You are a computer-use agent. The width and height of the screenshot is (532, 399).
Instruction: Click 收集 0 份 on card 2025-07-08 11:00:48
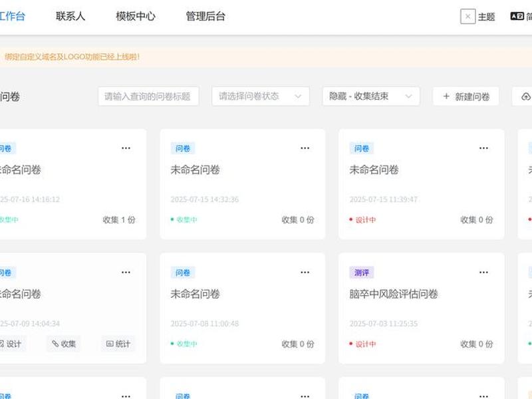tap(298, 344)
